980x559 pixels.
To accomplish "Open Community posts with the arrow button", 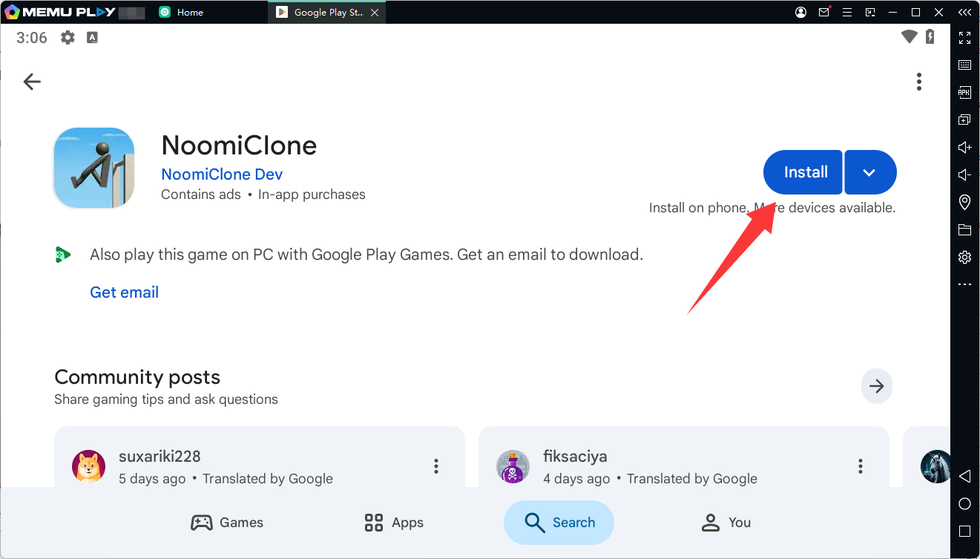I will pyautogui.click(x=877, y=386).
